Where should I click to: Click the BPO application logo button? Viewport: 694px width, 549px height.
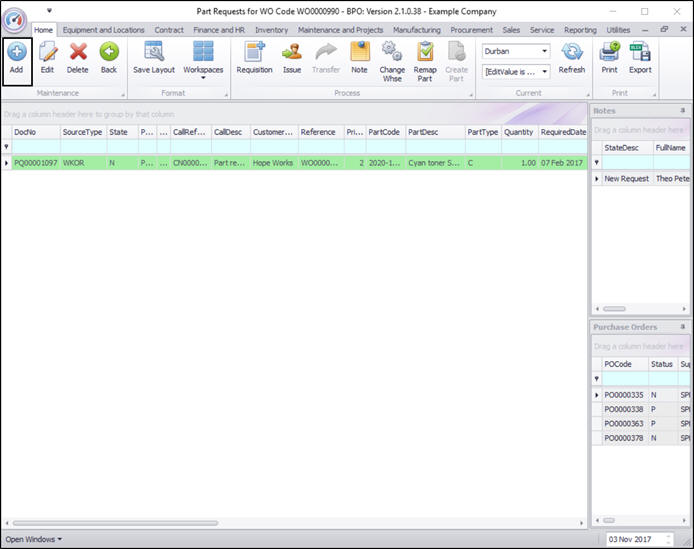pos(15,19)
